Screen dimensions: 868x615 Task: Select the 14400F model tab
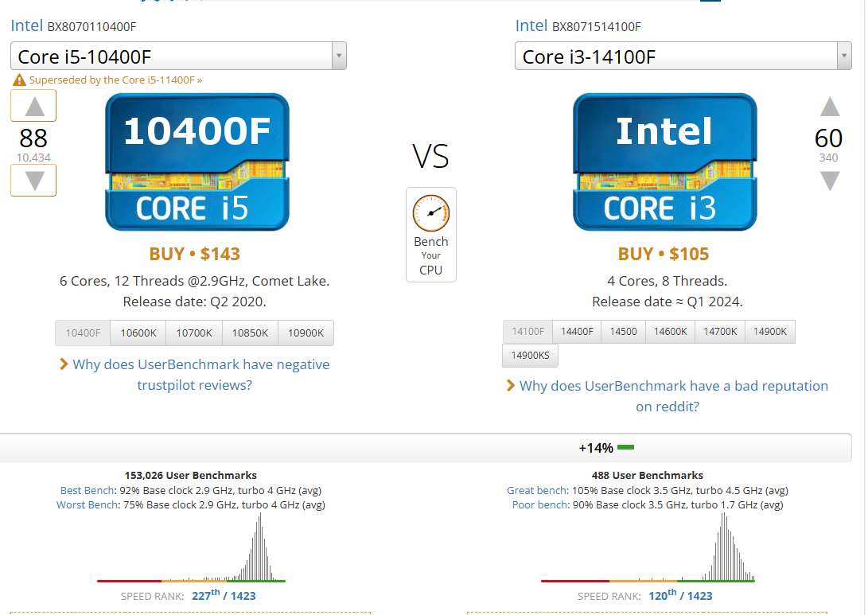point(577,332)
